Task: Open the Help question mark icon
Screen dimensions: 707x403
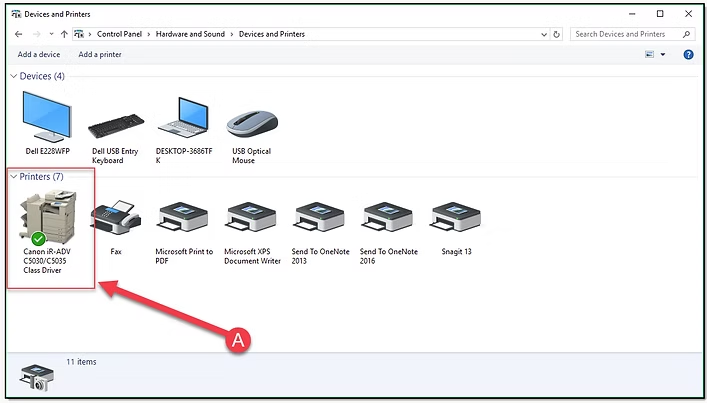Action: point(688,54)
